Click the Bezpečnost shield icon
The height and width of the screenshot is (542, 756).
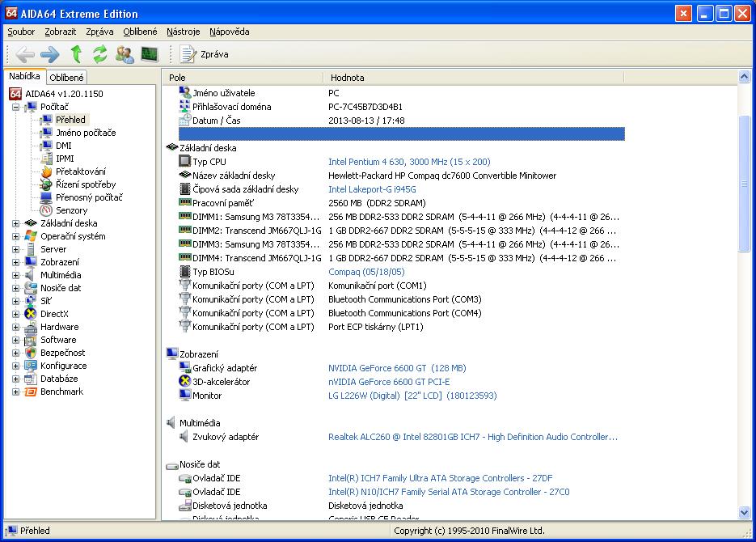coord(31,353)
